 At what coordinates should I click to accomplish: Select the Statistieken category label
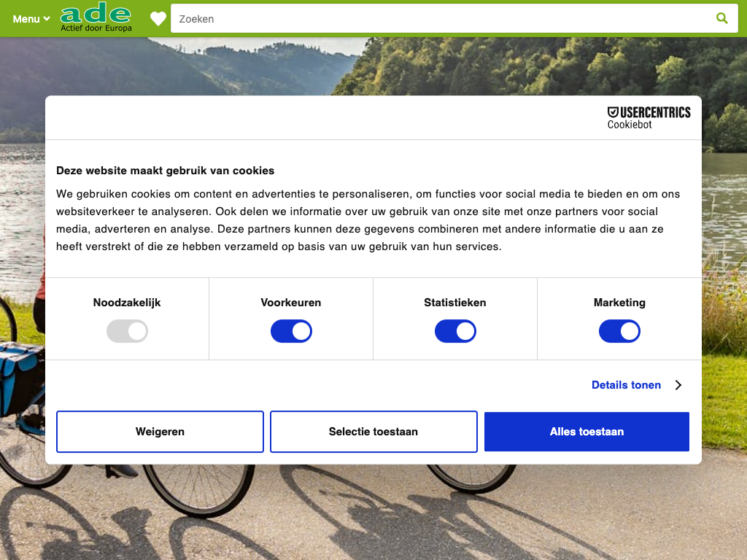[455, 303]
